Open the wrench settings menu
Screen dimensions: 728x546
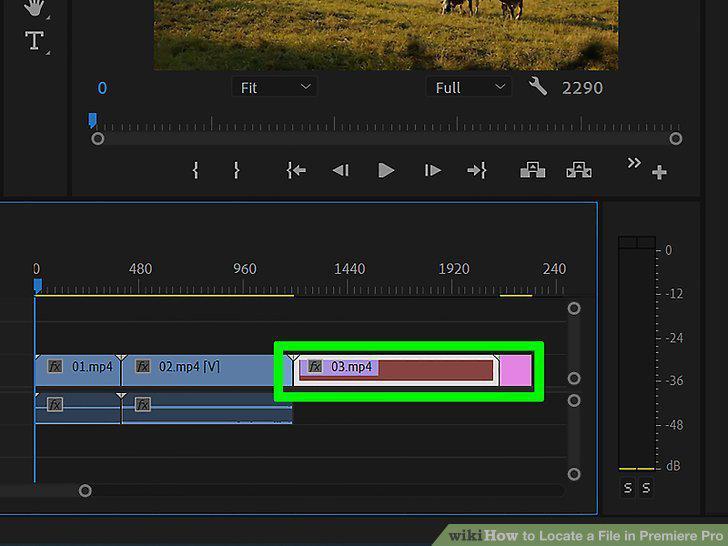pyautogui.click(x=538, y=86)
